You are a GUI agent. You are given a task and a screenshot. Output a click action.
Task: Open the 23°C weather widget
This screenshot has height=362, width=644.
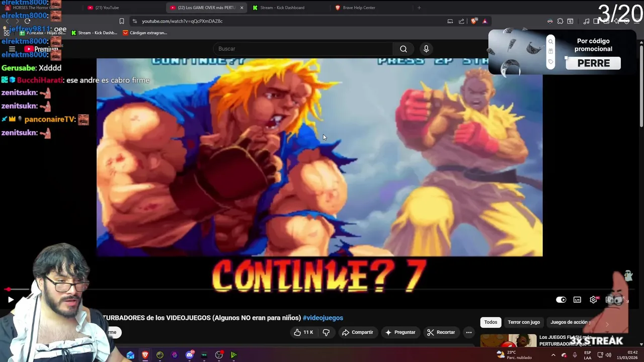(513, 355)
